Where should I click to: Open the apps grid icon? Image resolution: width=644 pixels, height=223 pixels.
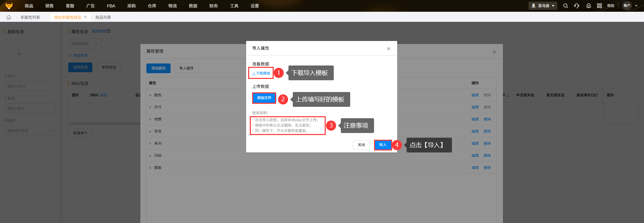point(599,6)
